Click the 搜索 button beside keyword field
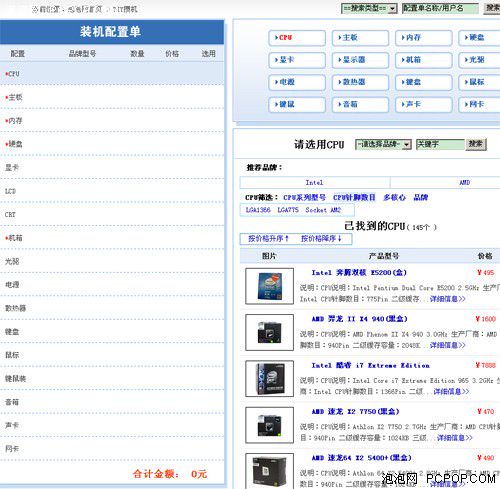This screenshot has width=500, height=489. click(476, 144)
